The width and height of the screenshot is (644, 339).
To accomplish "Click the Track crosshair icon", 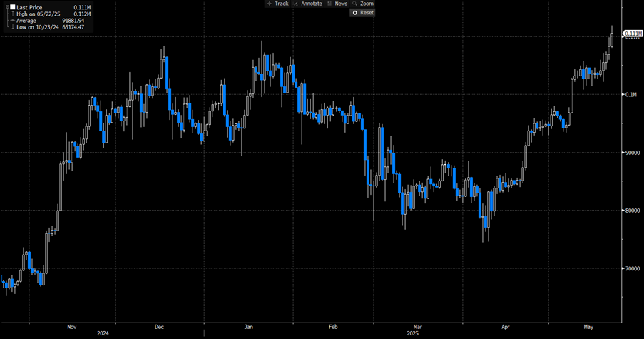I will pos(269,4).
